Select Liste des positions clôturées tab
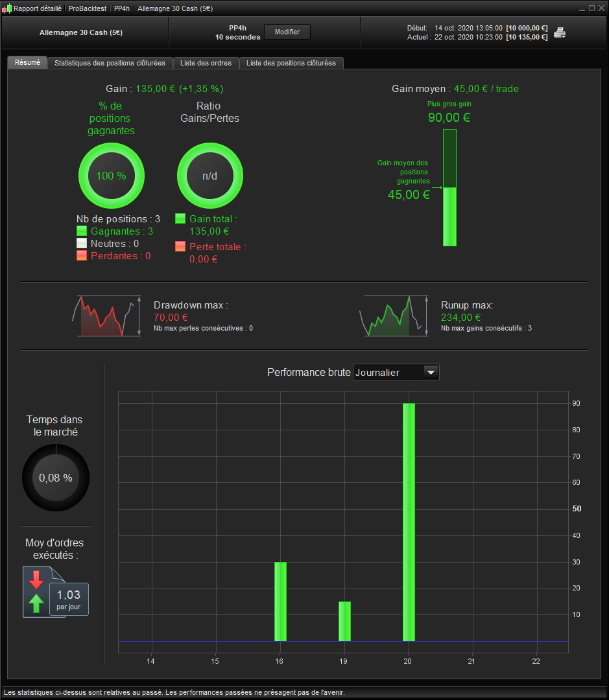This screenshot has width=609, height=700. pos(291,63)
